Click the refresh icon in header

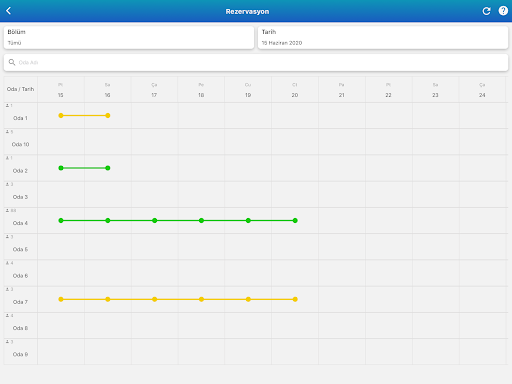(486, 11)
